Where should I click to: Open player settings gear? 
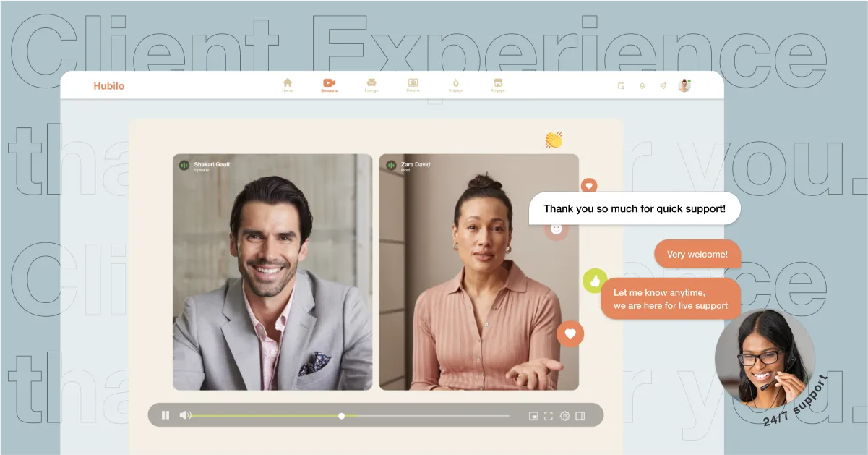565,416
